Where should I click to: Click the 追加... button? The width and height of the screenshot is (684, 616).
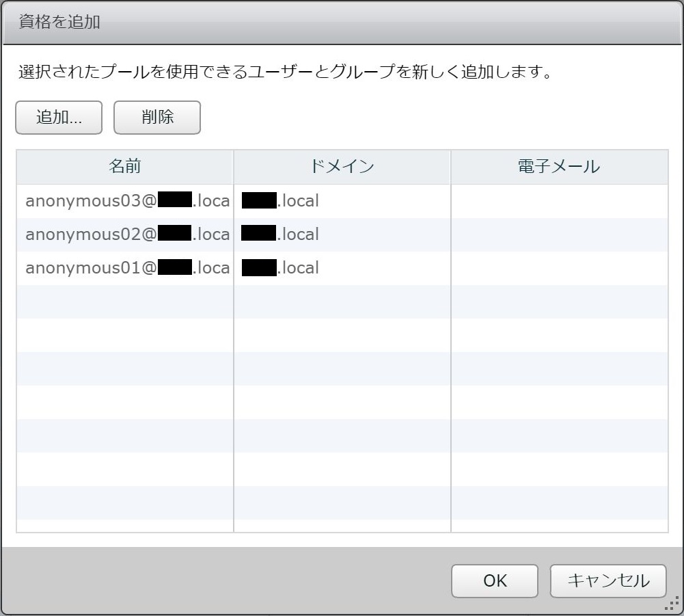pos(59,118)
